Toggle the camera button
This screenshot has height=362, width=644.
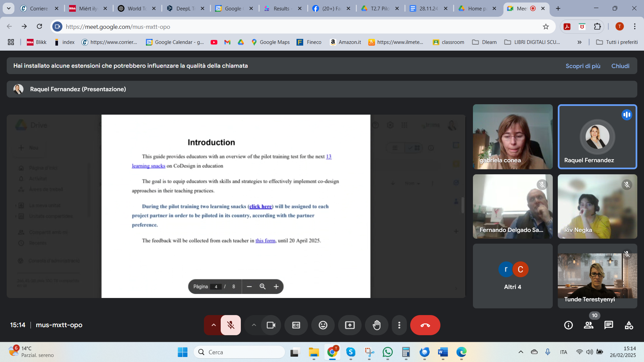pos(271,325)
